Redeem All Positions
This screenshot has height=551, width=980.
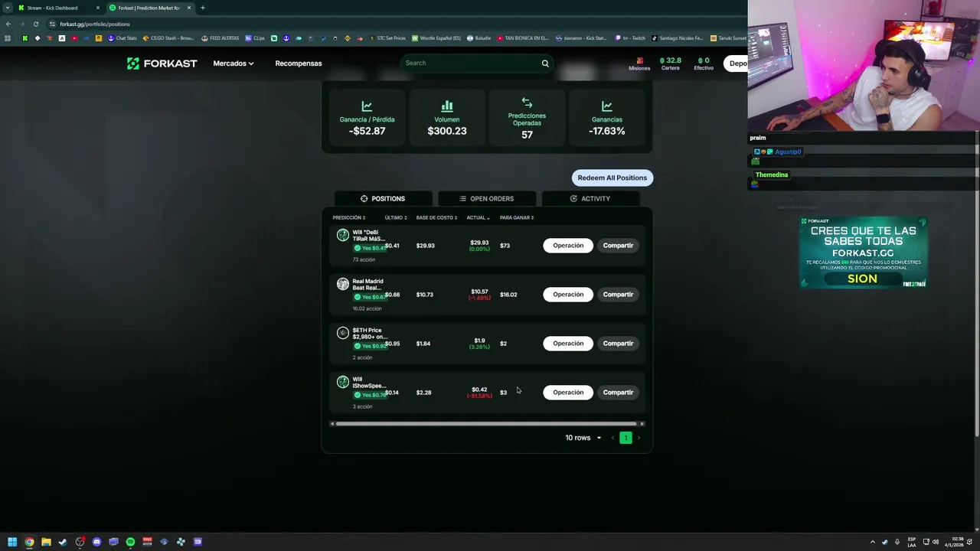point(612,178)
